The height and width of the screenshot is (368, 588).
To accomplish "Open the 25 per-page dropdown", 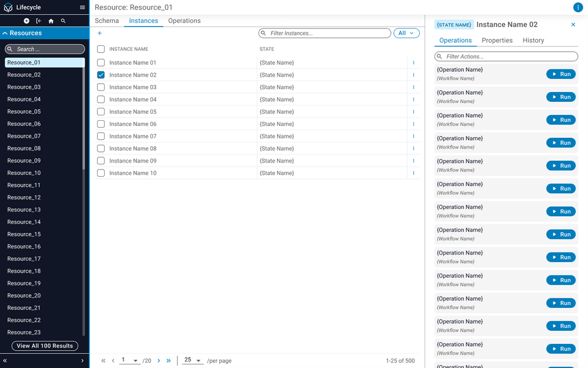I will pyautogui.click(x=193, y=360).
